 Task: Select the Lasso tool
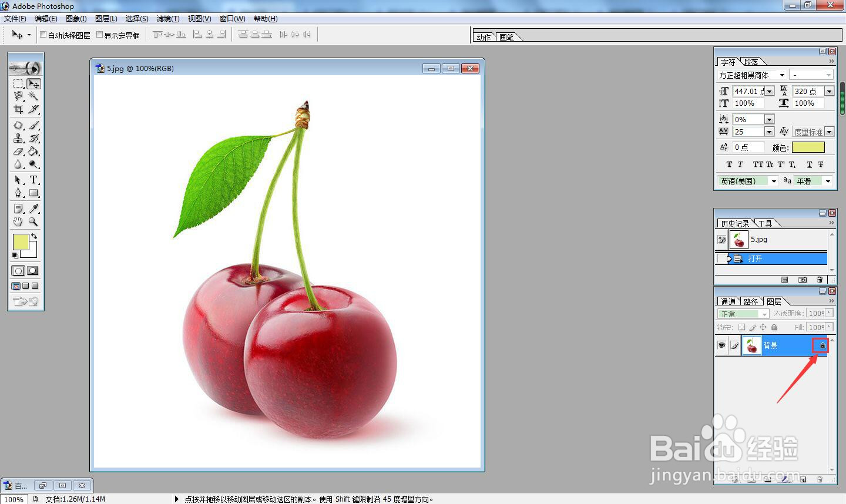[x=18, y=96]
